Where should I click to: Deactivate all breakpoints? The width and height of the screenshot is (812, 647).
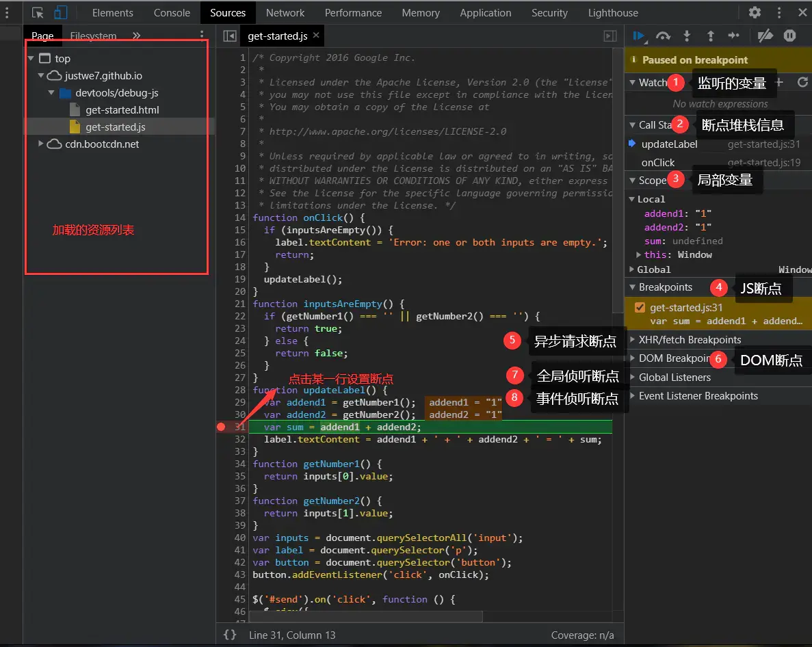coord(765,36)
